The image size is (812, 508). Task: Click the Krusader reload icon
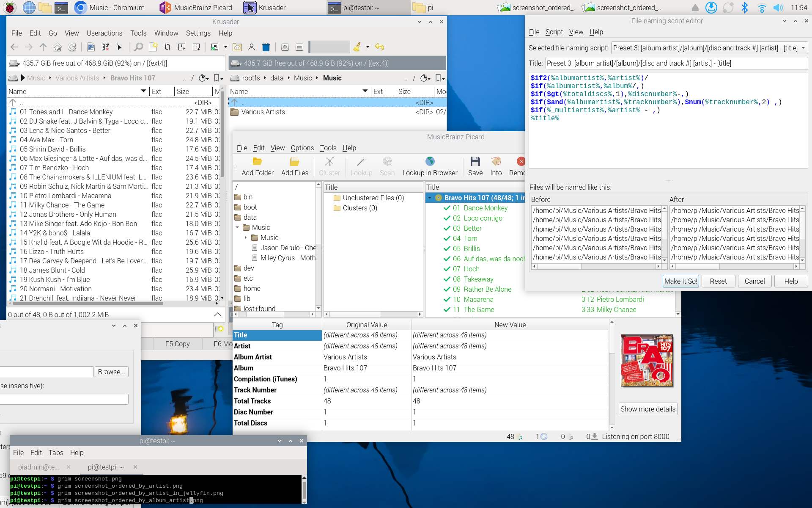tap(72, 47)
